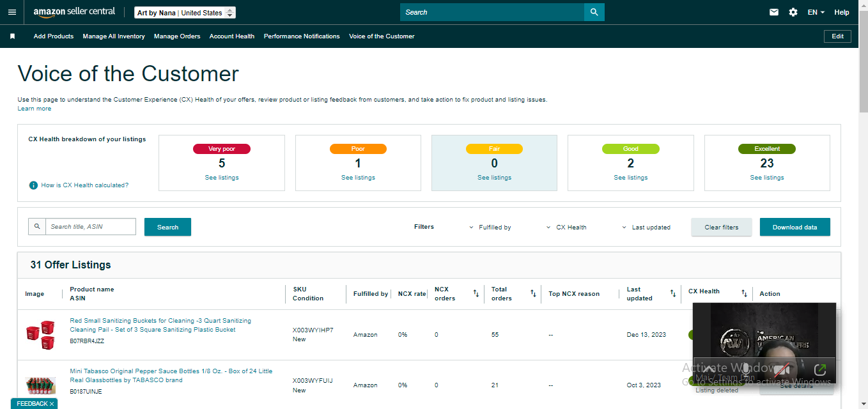
Task: Expand the CX Health filter
Action: [566, 227]
